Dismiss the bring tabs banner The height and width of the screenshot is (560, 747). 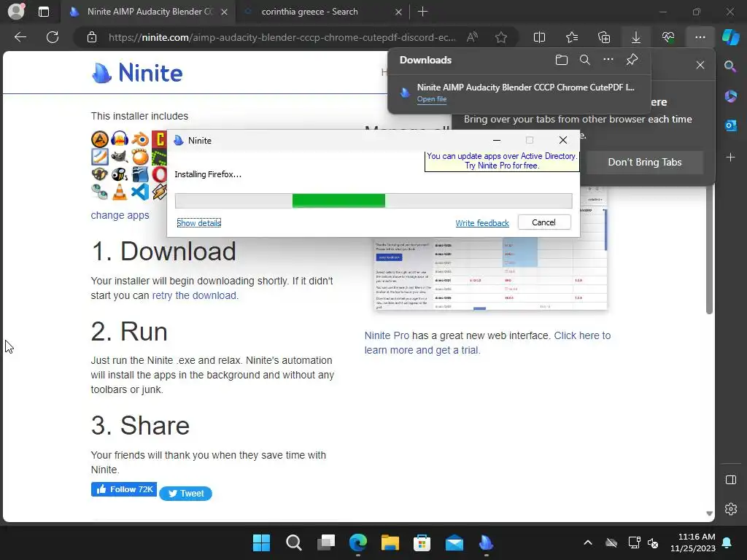[x=700, y=65]
